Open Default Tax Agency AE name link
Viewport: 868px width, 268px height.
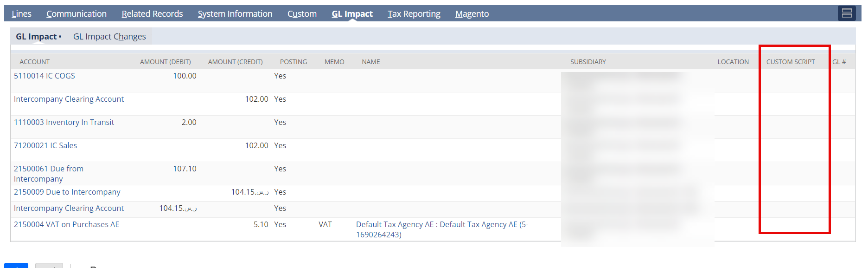tap(442, 229)
